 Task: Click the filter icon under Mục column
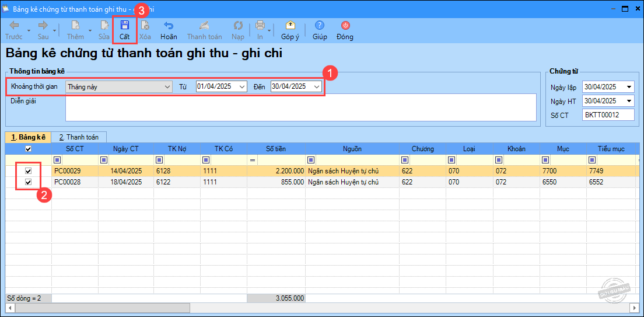pos(545,159)
